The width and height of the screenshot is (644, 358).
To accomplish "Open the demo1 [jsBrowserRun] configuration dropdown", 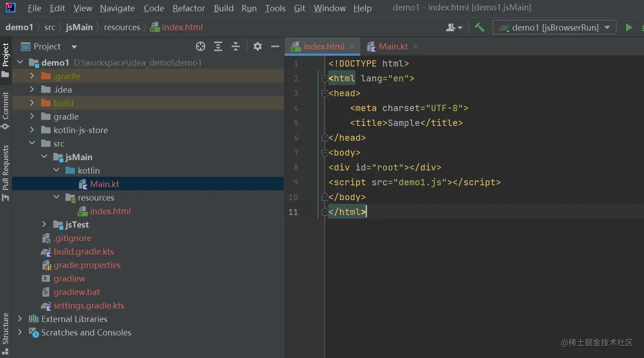I will point(554,27).
